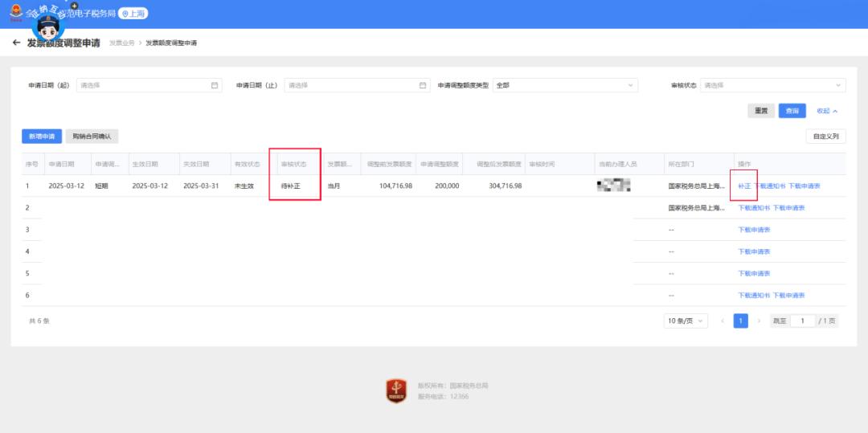This screenshot has width=868, height=433.
Task: Open the 申请调整额度类型 dropdown showing 全部
Action: tap(565, 86)
